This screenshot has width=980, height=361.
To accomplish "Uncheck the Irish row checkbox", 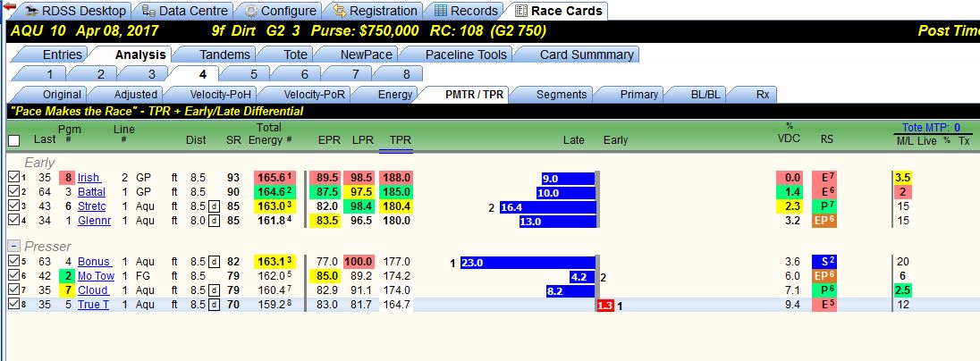I will (x=13, y=178).
